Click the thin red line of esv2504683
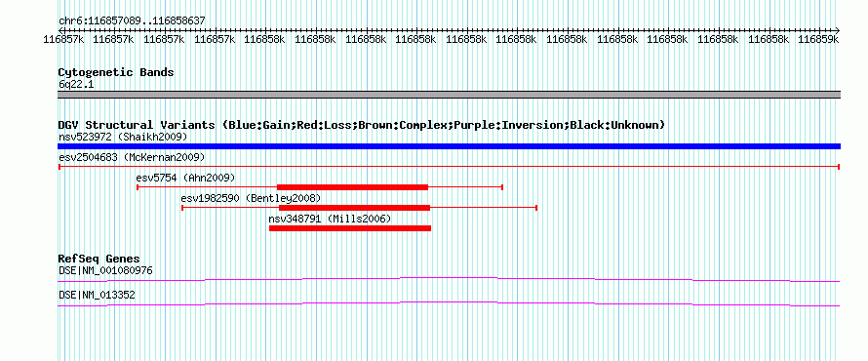The height and width of the screenshot is (361, 868). pyautogui.click(x=449, y=166)
